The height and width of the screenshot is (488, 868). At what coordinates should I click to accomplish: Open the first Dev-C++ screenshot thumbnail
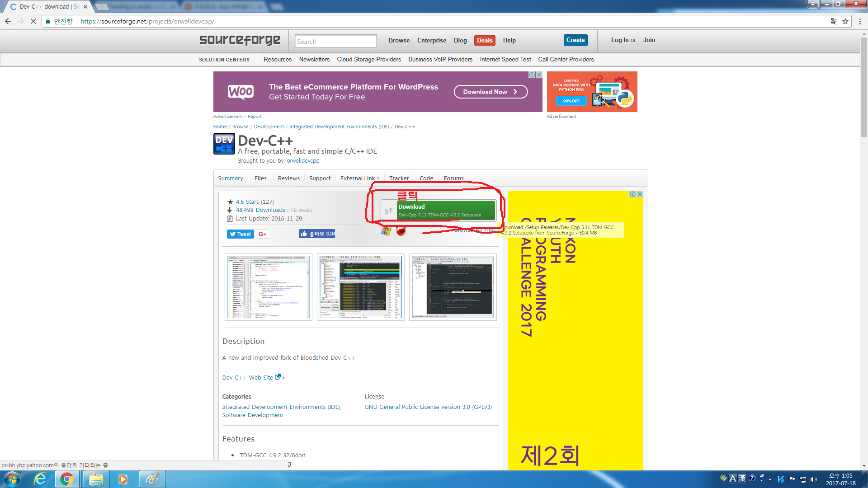click(269, 287)
